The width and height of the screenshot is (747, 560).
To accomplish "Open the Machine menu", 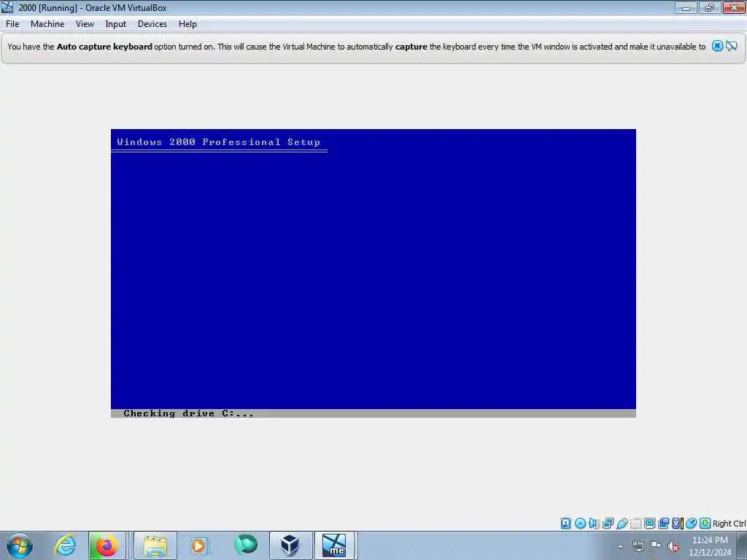I will pos(47,24).
